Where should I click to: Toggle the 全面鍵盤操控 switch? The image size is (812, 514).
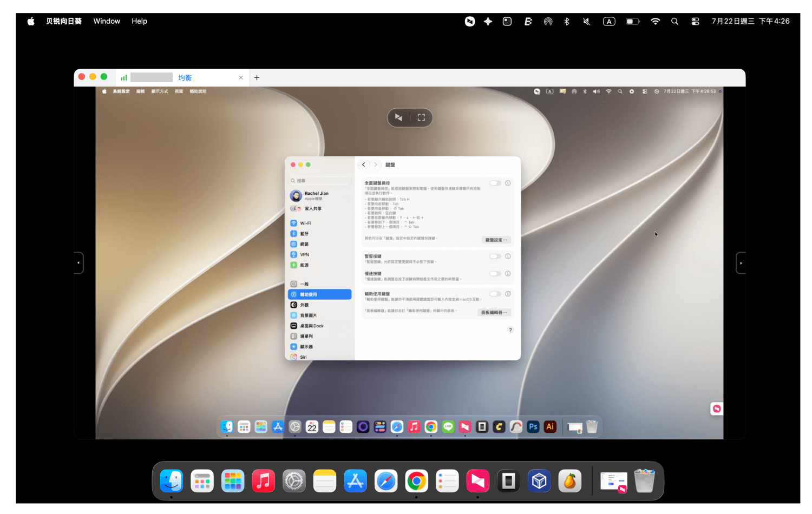495,183
